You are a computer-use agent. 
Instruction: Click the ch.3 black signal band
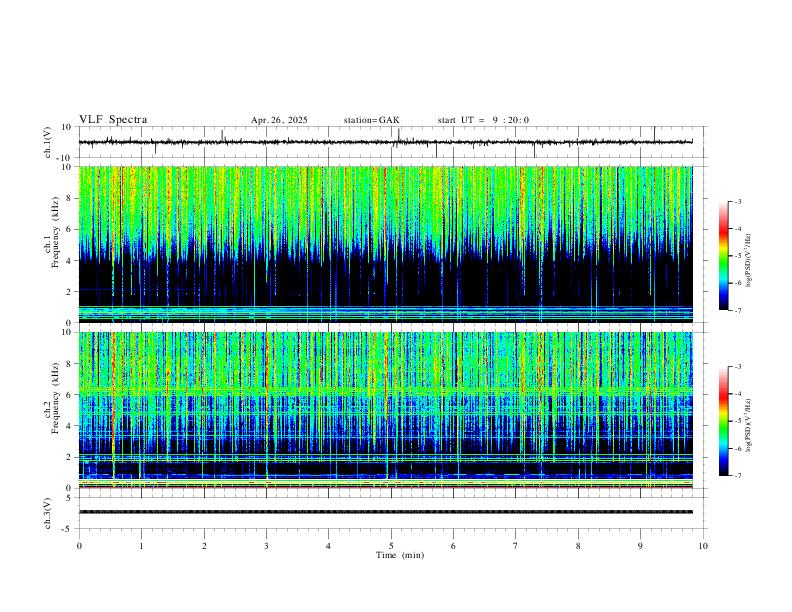pos(385,512)
